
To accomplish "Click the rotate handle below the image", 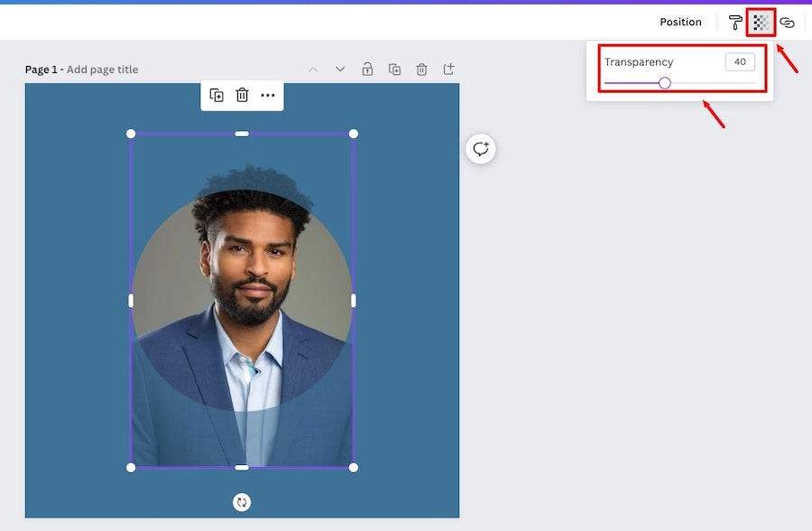I will click(x=241, y=502).
